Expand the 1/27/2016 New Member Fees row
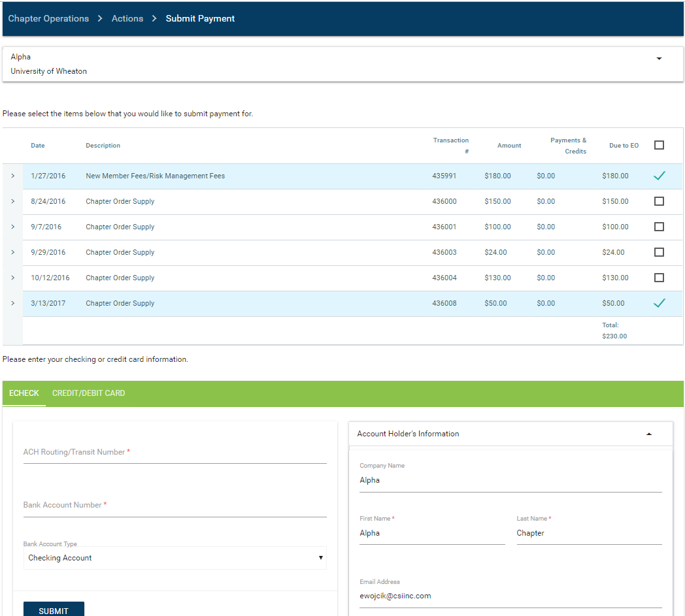Viewport: 685px width, 616px height. click(x=12, y=176)
